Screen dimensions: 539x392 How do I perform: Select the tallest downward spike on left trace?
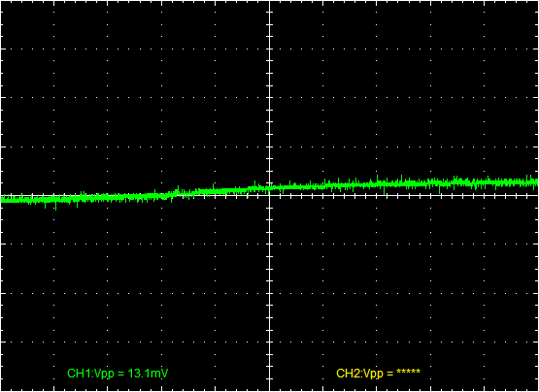pos(55,206)
